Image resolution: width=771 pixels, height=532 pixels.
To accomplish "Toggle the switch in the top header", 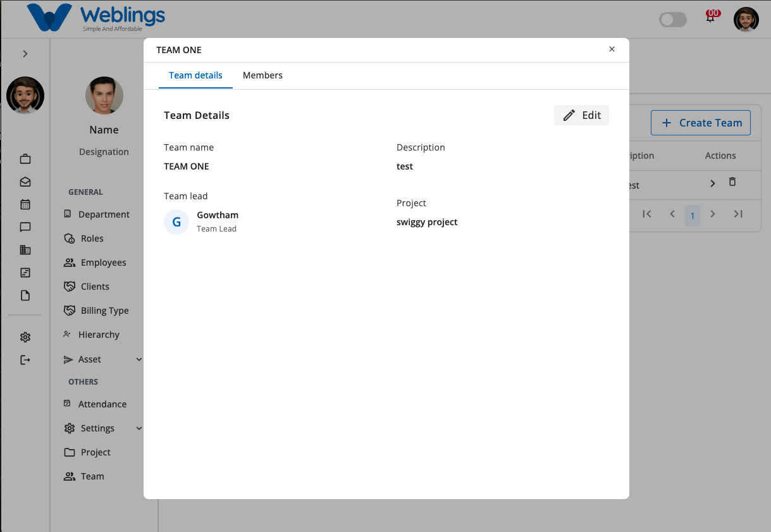I will click(x=673, y=20).
